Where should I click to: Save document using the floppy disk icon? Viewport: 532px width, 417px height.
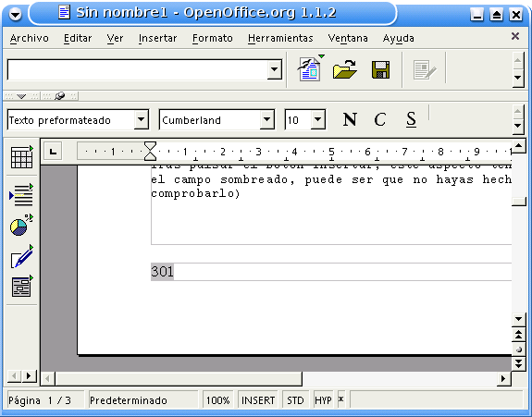[x=380, y=70]
